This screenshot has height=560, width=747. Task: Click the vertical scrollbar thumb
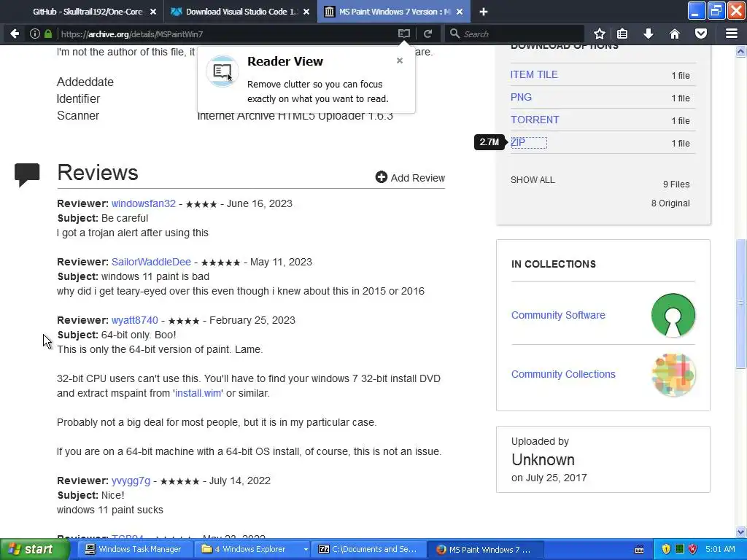(741, 303)
